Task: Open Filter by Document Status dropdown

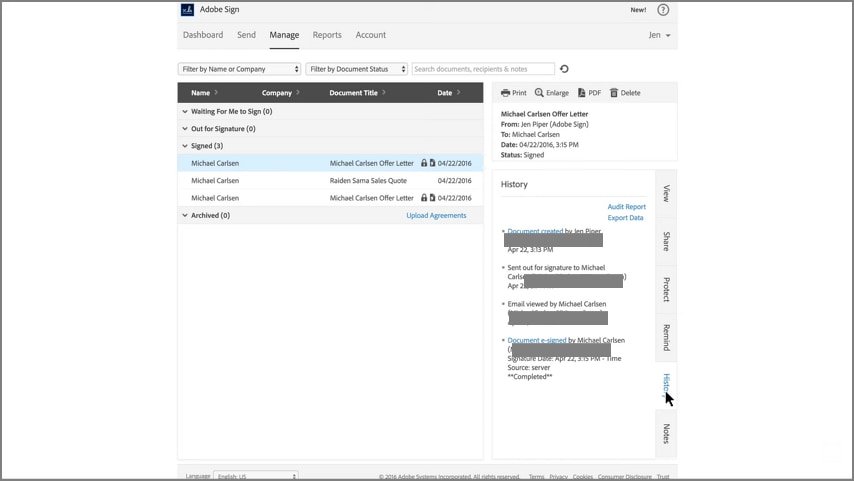Action: (356, 69)
